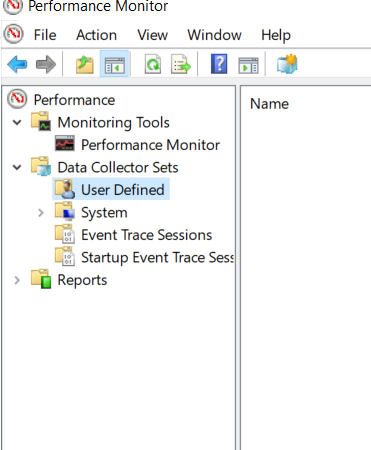This screenshot has width=371, height=450.
Task: Click the Refresh toolbar icon
Action: pyautogui.click(x=153, y=64)
